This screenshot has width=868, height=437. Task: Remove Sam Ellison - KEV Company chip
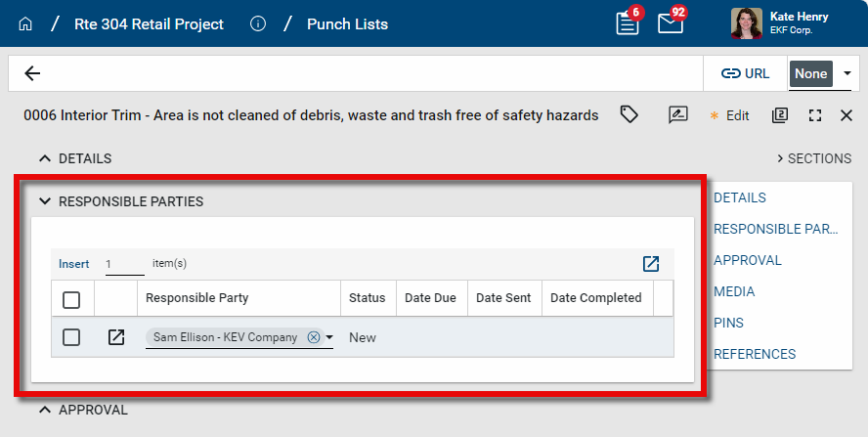(314, 337)
